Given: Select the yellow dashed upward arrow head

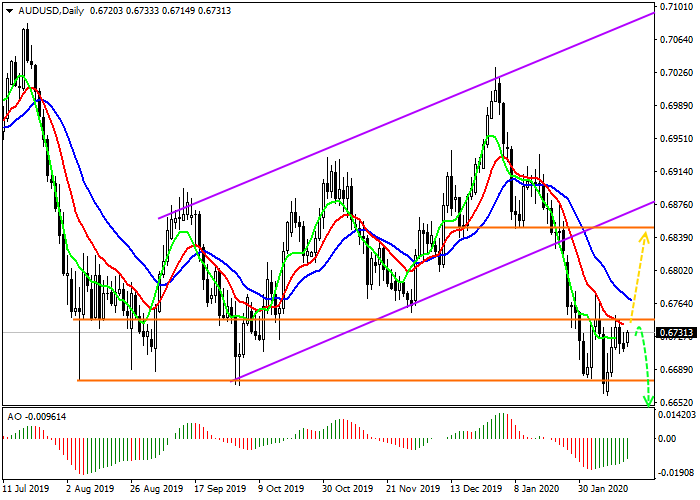Looking at the screenshot, I should click(x=645, y=236).
